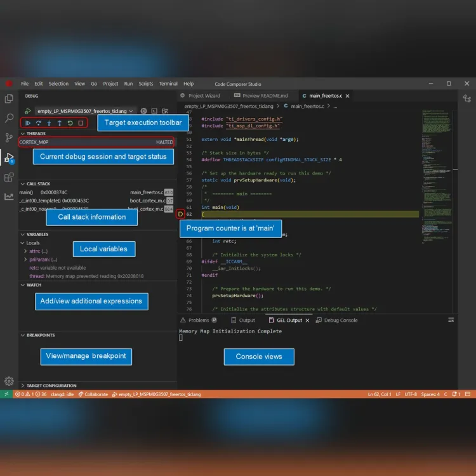The width and height of the screenshot is (476, 476).
Task: Open the Explorer view in activity bar
Action: (9, 98)
